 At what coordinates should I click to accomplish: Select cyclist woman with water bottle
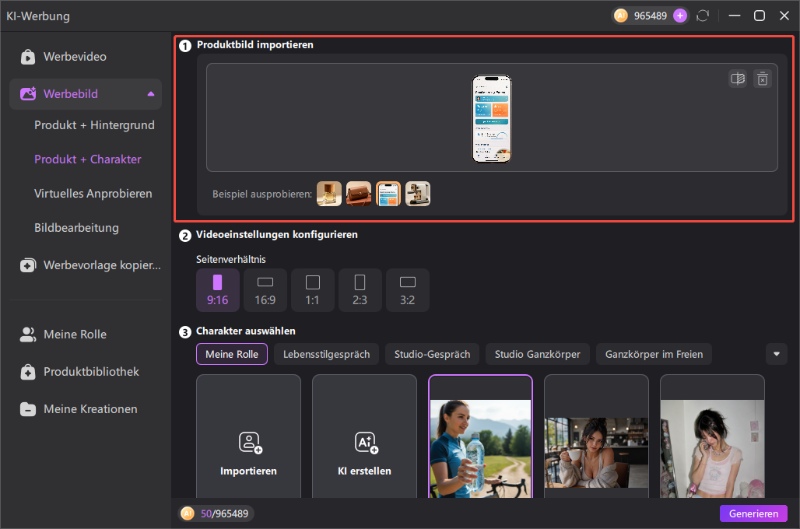481,436
